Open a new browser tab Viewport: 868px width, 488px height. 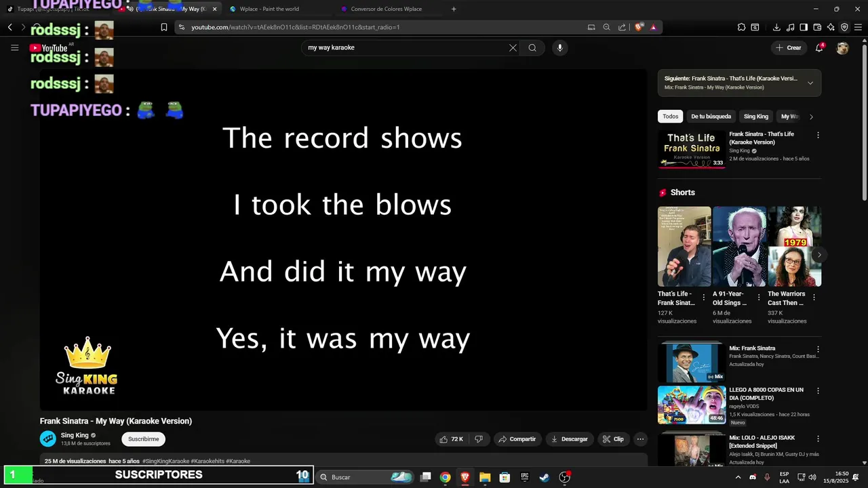pos(454,9)
